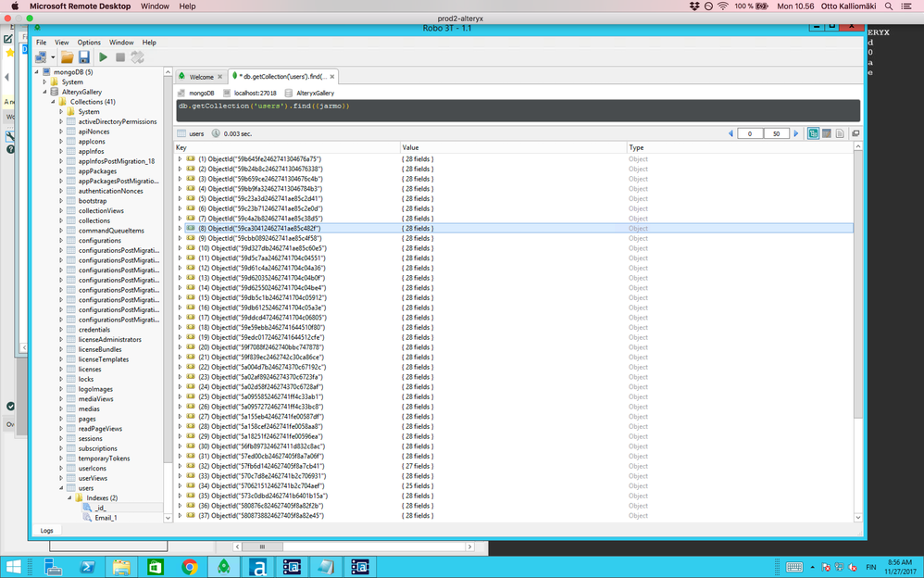Open the Window menu in Robo 3T
924x578 pixels.
121,43
